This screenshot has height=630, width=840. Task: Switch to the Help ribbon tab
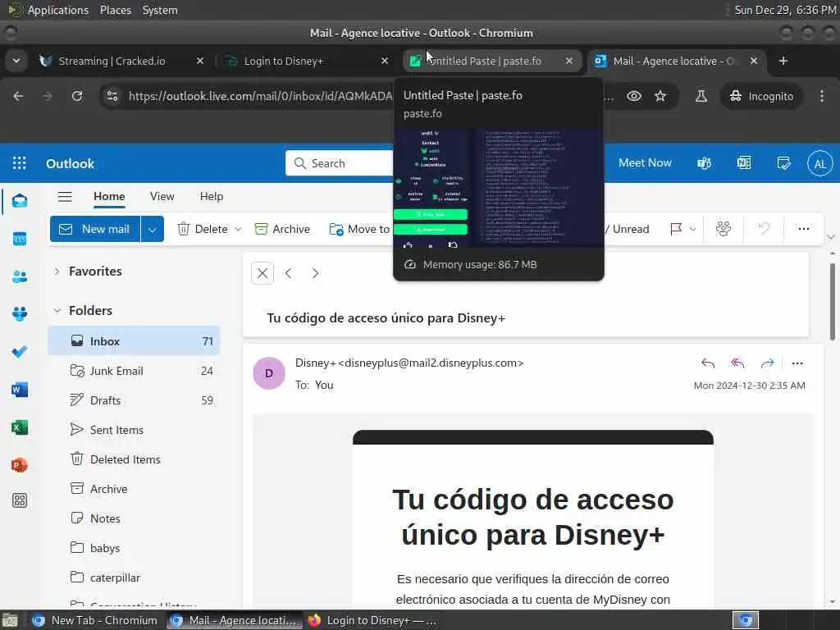[212, 197]
